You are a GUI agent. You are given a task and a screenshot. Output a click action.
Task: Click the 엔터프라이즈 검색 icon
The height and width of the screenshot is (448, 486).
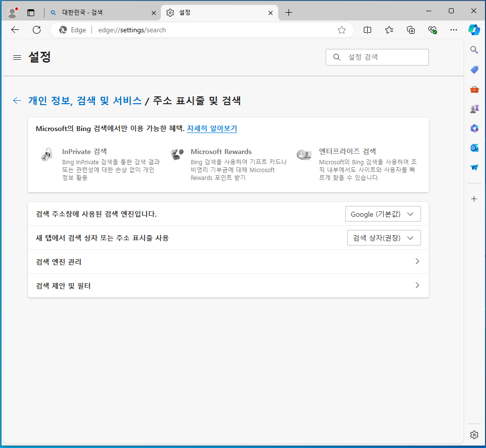coord(304,154)
